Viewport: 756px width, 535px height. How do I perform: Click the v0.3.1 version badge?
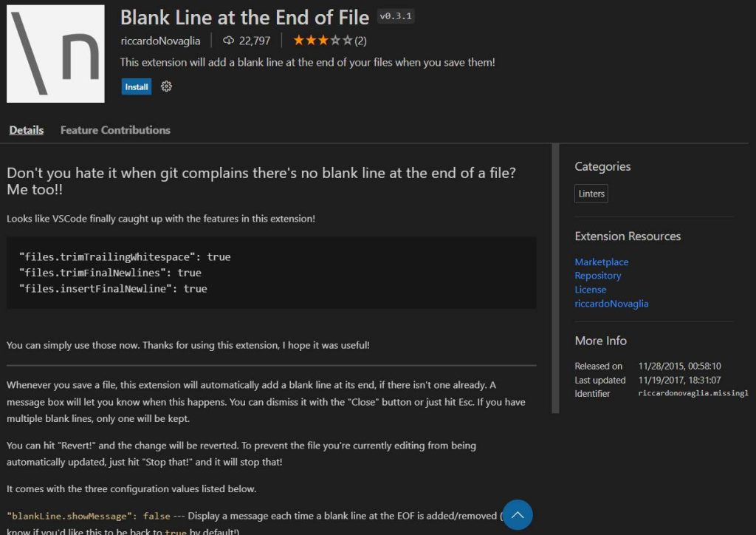pos(396,16)
